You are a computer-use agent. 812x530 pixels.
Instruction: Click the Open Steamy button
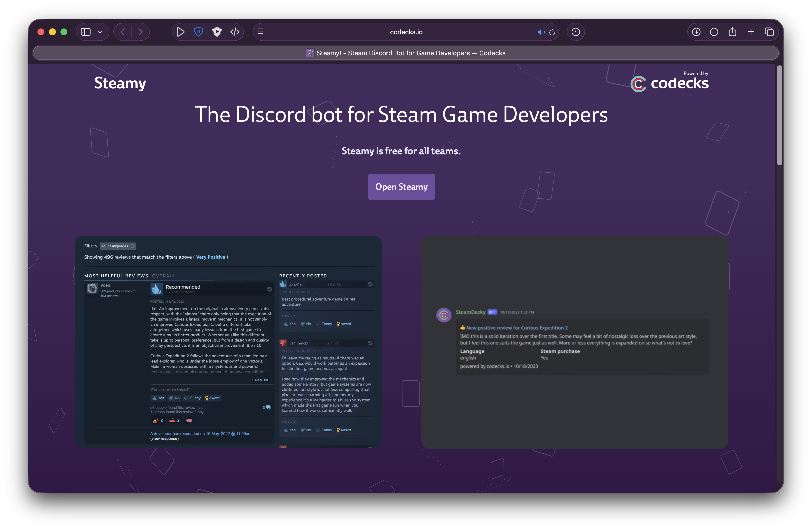[401, 187]
